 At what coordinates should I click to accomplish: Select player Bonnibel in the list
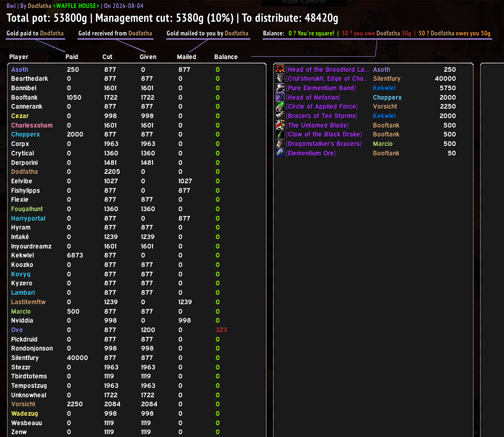[24, 88]
